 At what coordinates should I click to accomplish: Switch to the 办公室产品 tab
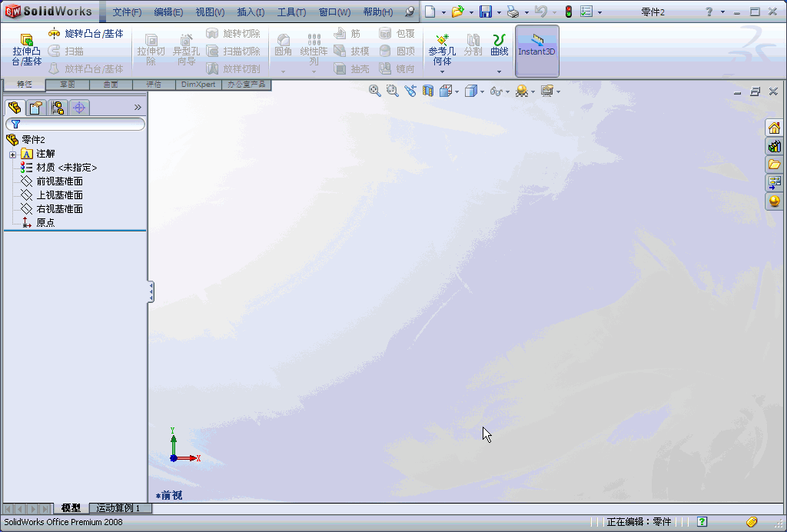247,85
